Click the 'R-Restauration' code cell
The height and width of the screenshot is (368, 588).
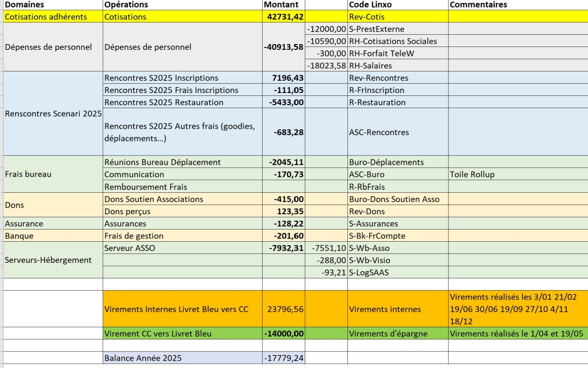[x=397, y=102]
